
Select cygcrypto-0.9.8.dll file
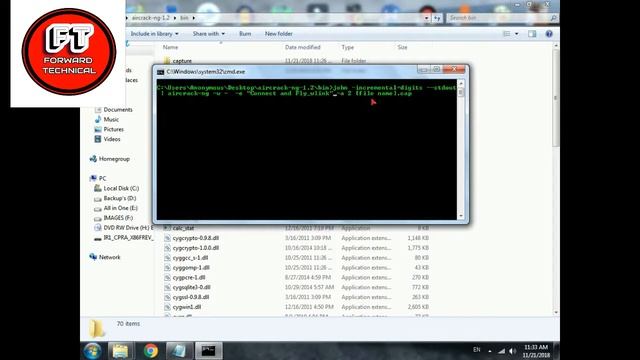(196, 238)
